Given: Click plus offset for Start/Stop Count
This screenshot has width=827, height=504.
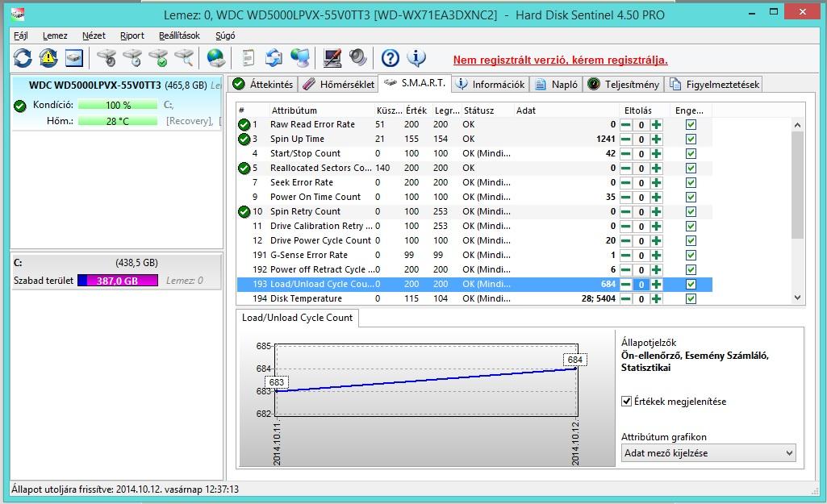Looking at the screenshot, I should click(656, 154).
